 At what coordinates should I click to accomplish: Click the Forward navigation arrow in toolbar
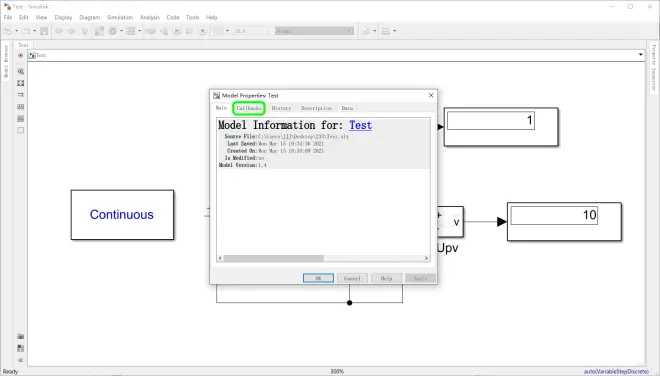72,31
